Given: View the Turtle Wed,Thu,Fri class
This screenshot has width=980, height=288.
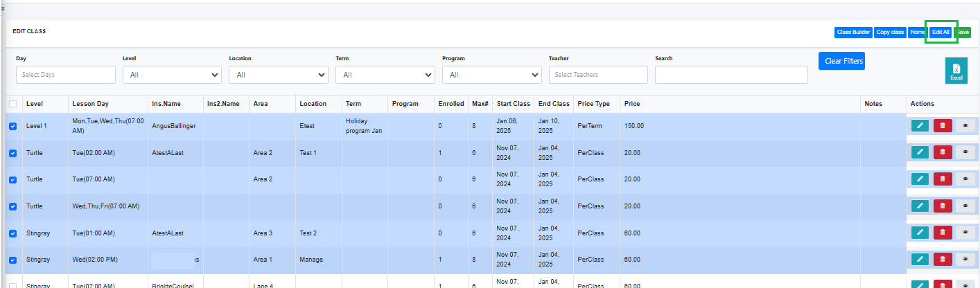Looking at the screenshot, I should pyautogui.click(x=965, y=206).
